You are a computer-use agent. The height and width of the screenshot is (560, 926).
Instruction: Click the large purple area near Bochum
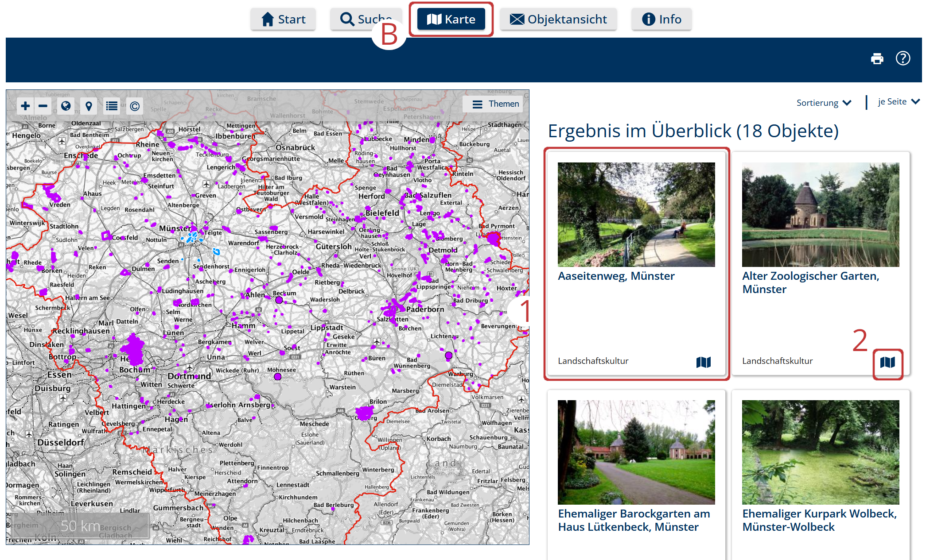pos(133,350)
